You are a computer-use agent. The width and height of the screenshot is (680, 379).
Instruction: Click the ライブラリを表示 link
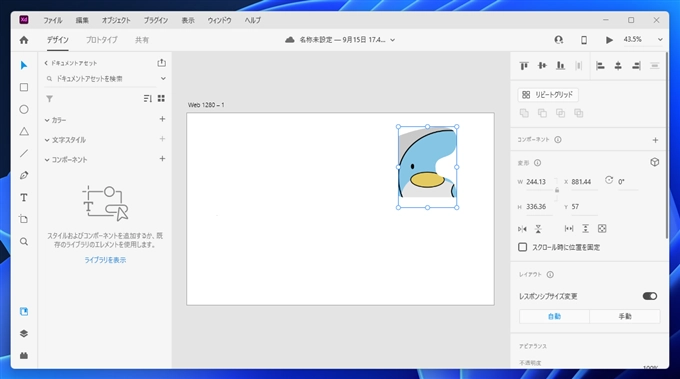[105, 260]
